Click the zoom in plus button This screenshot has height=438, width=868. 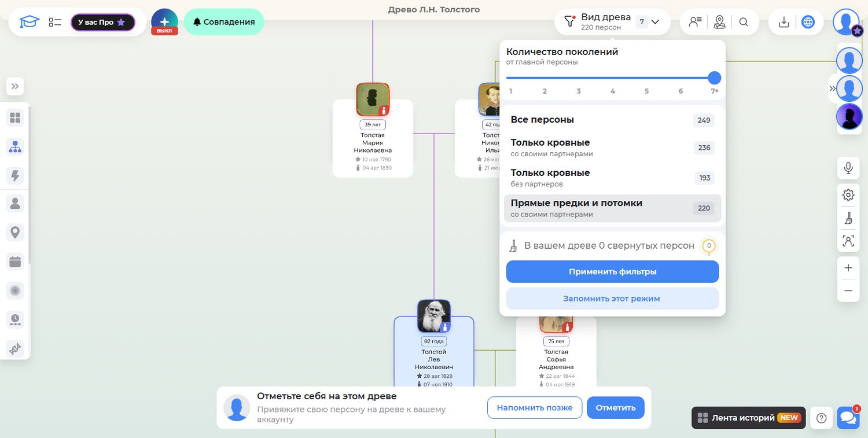[x=848, y=268]
